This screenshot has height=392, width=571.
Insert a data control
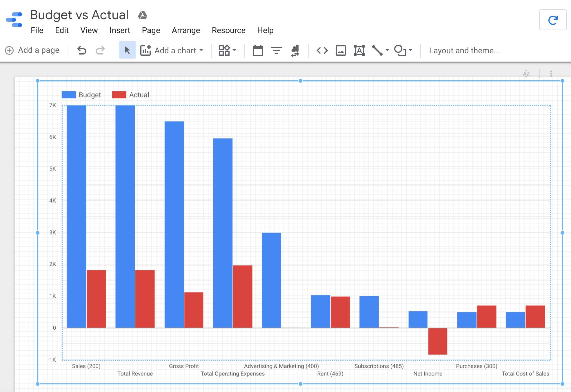tap(295, 50)
